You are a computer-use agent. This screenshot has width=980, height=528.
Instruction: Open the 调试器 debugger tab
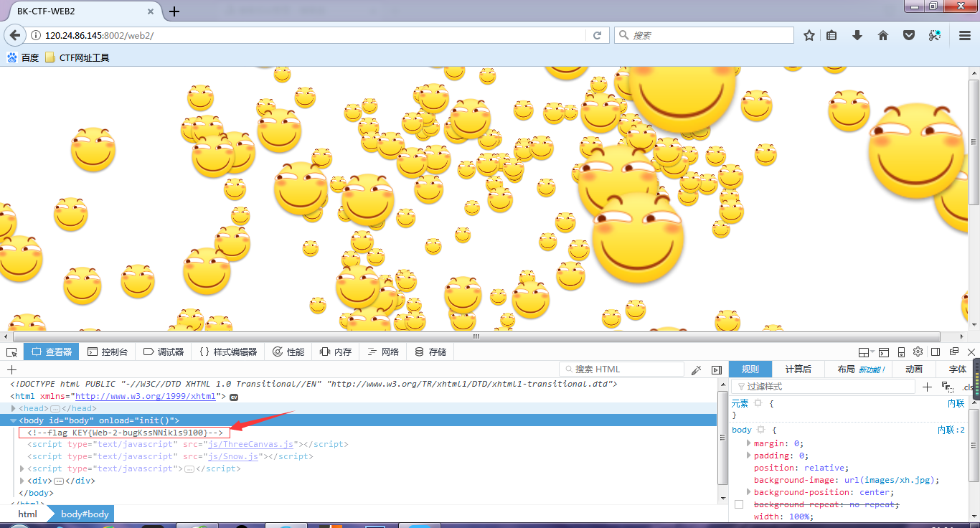pos(164,352)
